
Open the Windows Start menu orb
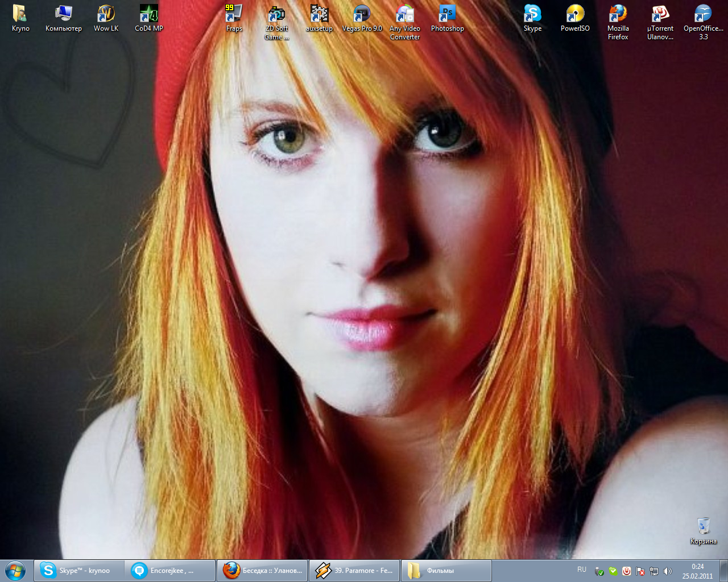[15, 570]
